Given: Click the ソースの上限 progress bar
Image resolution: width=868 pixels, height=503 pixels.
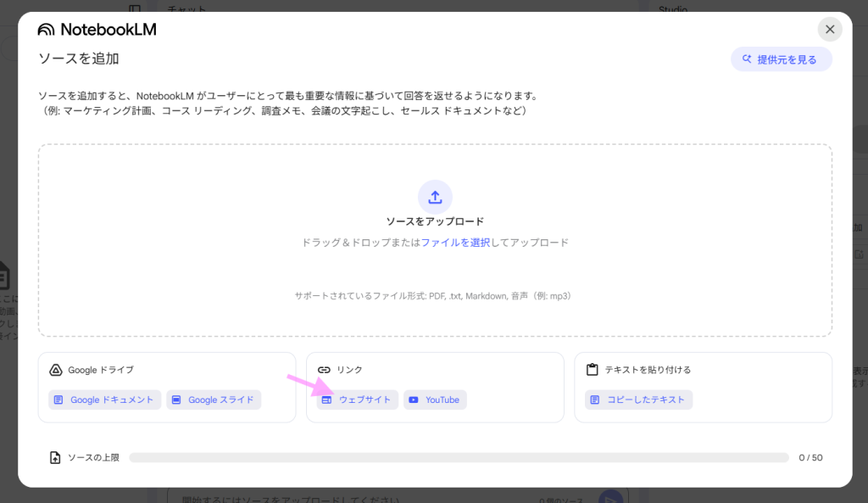Looking at the screenshot, I should click(459, 457).
